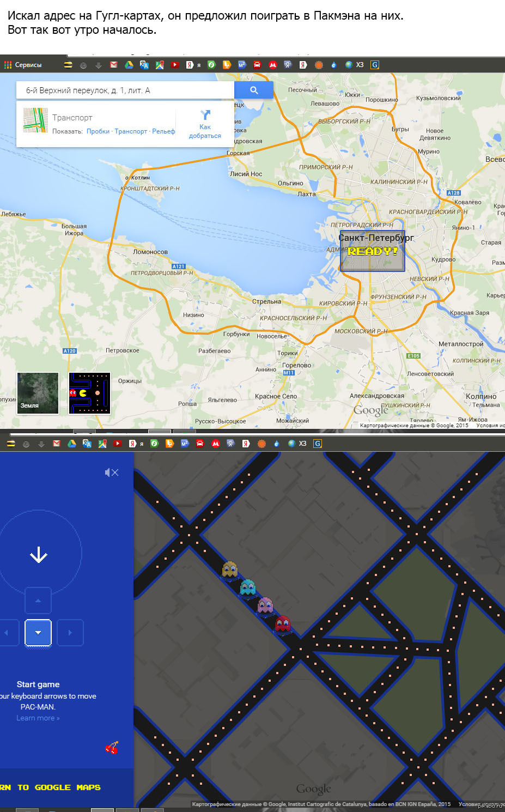The width and height of the screenshot is (505, 812).
Task: Show Пробки traffic layer
Action: (98, 131)
